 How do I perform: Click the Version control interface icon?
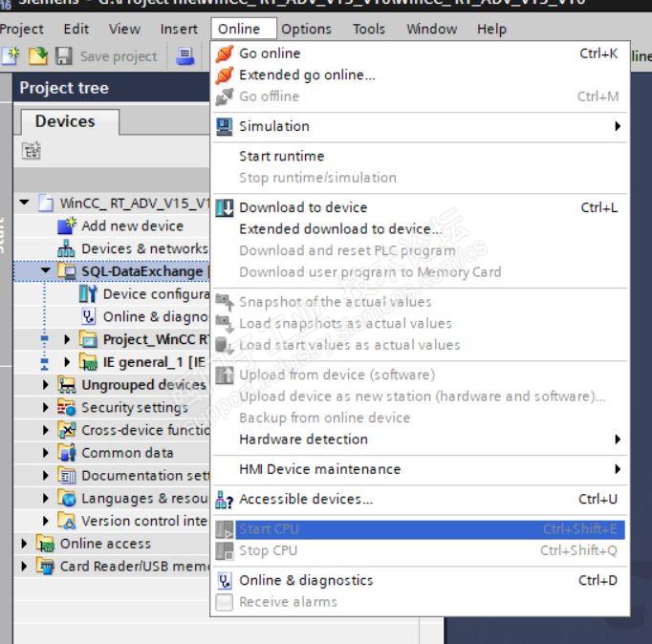coord(67,521)
